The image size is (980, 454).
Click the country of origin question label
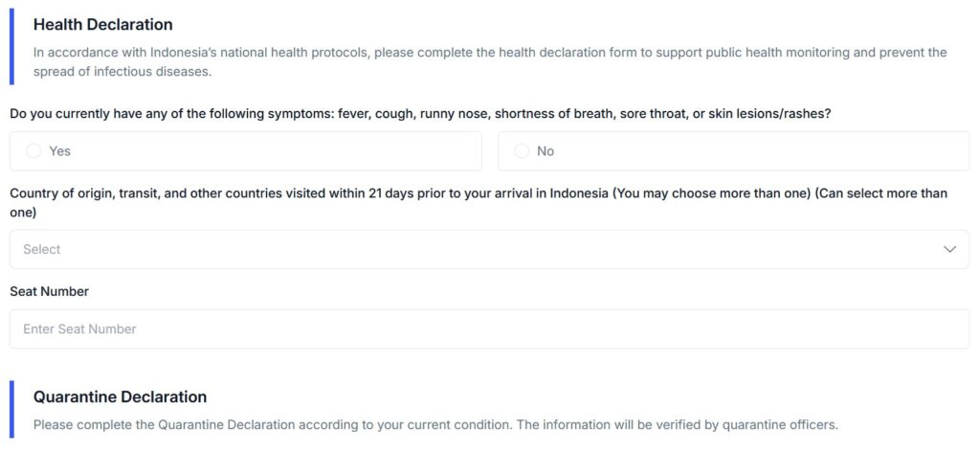click(x=479, y=203)
